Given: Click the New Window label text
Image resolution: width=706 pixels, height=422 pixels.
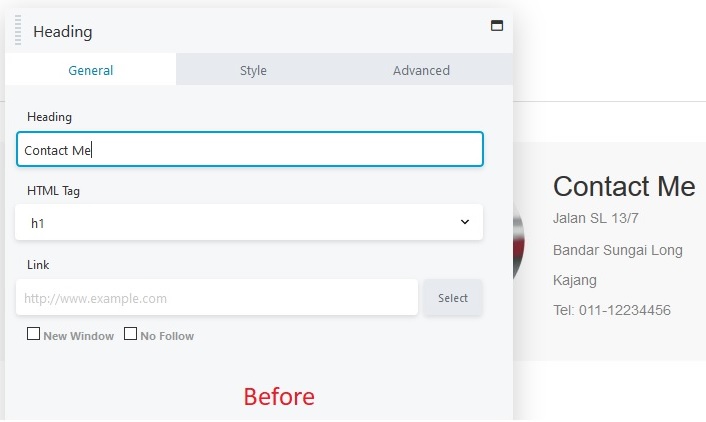Looking at the screenshot, I should (78, 336).
